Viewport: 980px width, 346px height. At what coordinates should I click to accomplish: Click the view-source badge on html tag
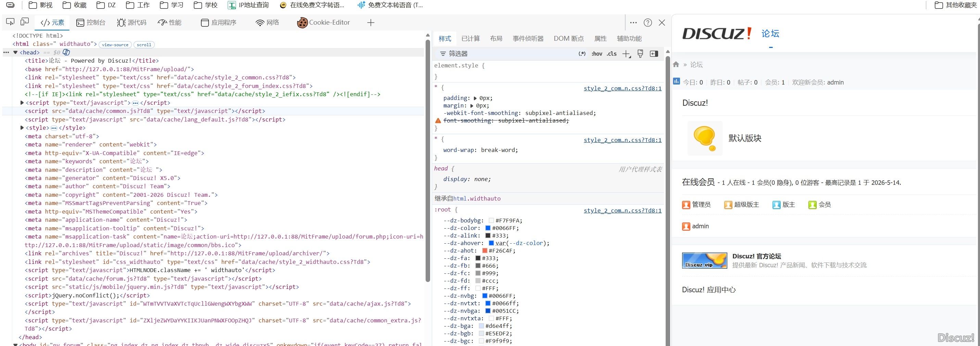tap(115, 44)
